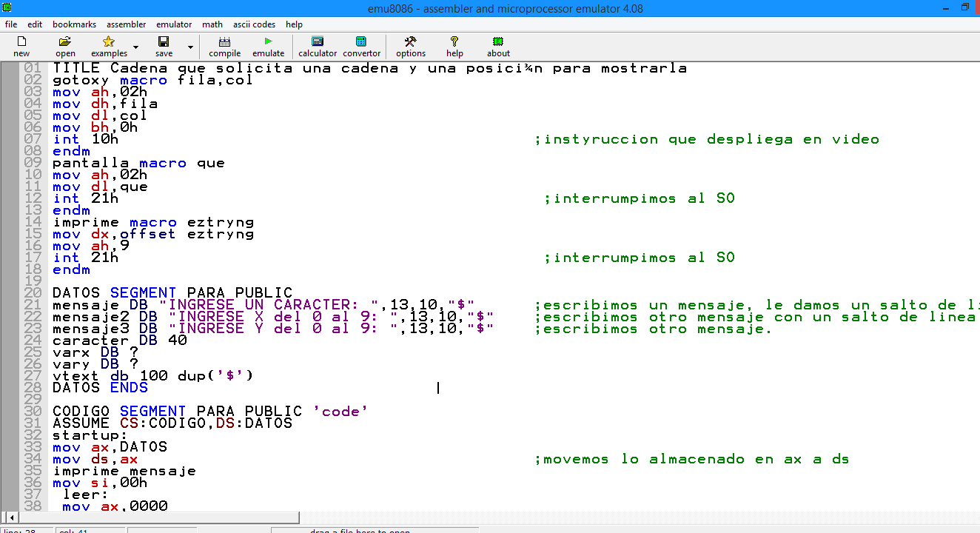This screenshot has height=533, width=980.
Task: Click 'caracter DB 40' line
Action: (120, 341)
